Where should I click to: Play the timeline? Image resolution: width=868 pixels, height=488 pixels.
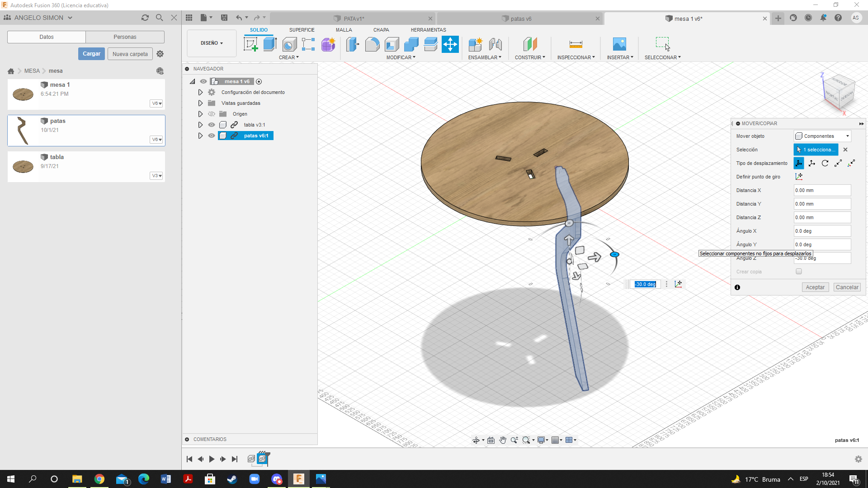(212, 459)
